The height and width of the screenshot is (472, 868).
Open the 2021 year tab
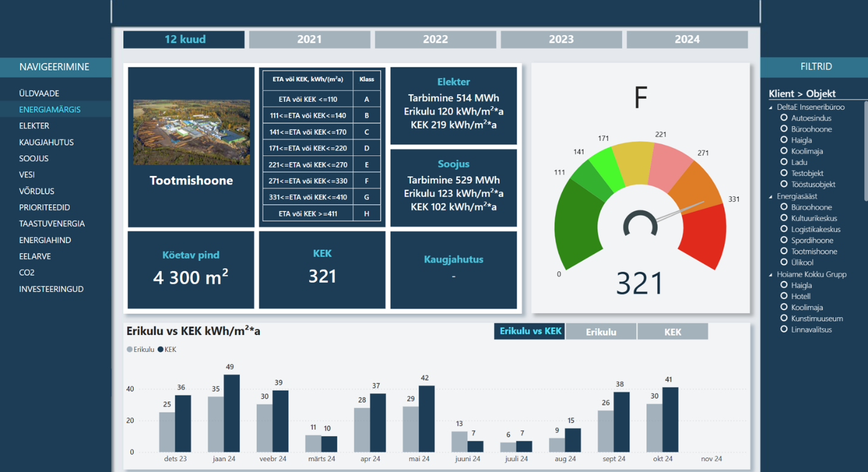pyautogui.click(x=309, y=39)
